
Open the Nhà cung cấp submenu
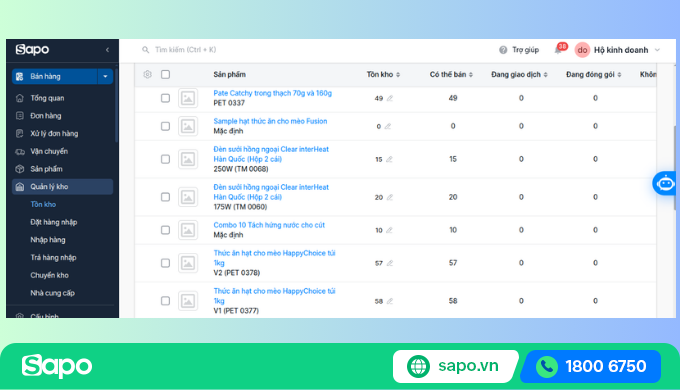tap(52, 293)
